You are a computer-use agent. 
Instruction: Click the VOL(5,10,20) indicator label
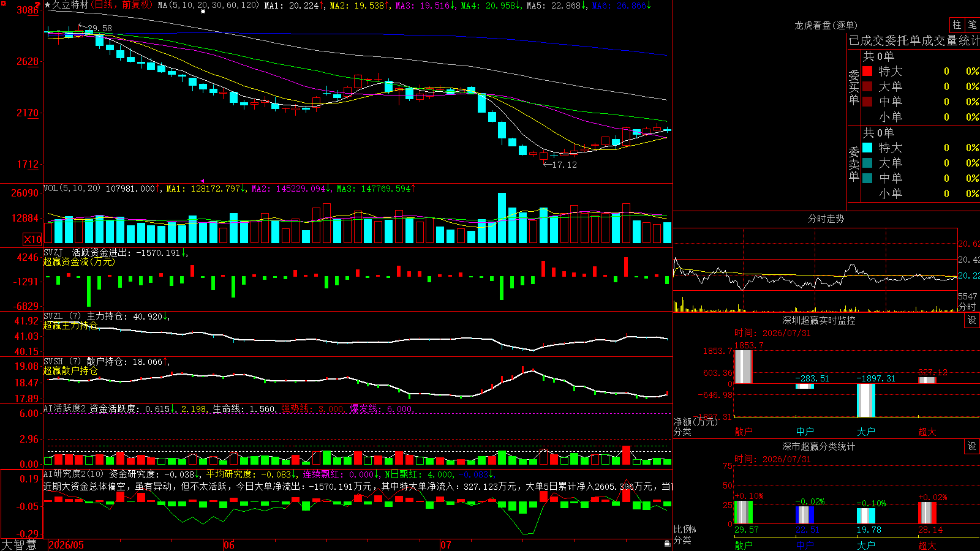[72, 188]
